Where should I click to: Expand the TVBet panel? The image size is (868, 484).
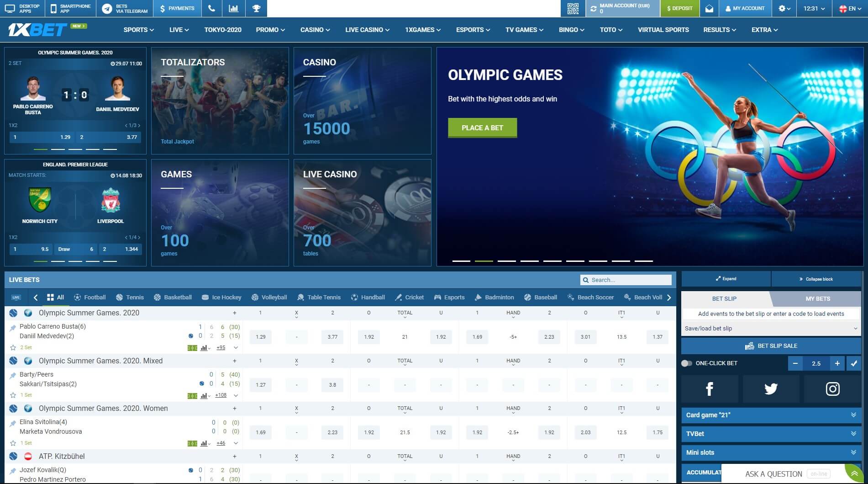(x=771, y=434)
